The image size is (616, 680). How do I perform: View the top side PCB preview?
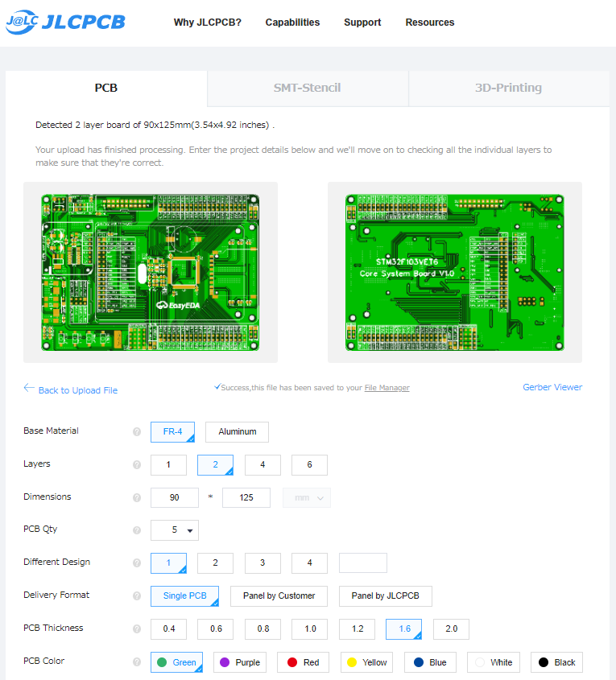(150, 272)
